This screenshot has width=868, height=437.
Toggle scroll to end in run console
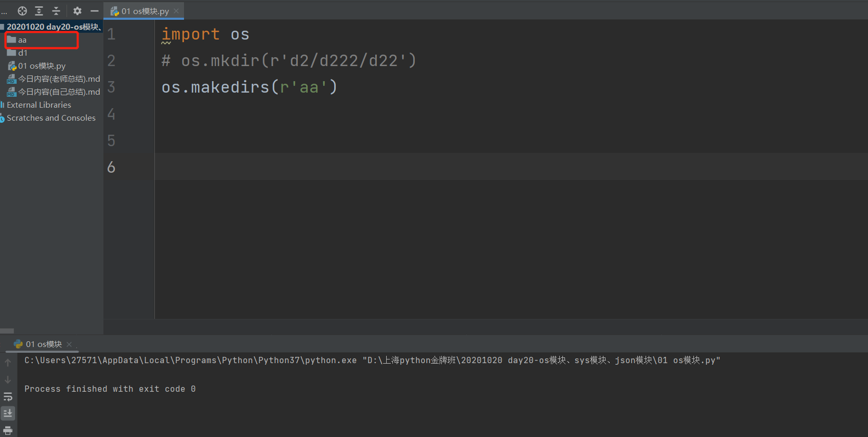pyautogui.click(x=8, y=414)
